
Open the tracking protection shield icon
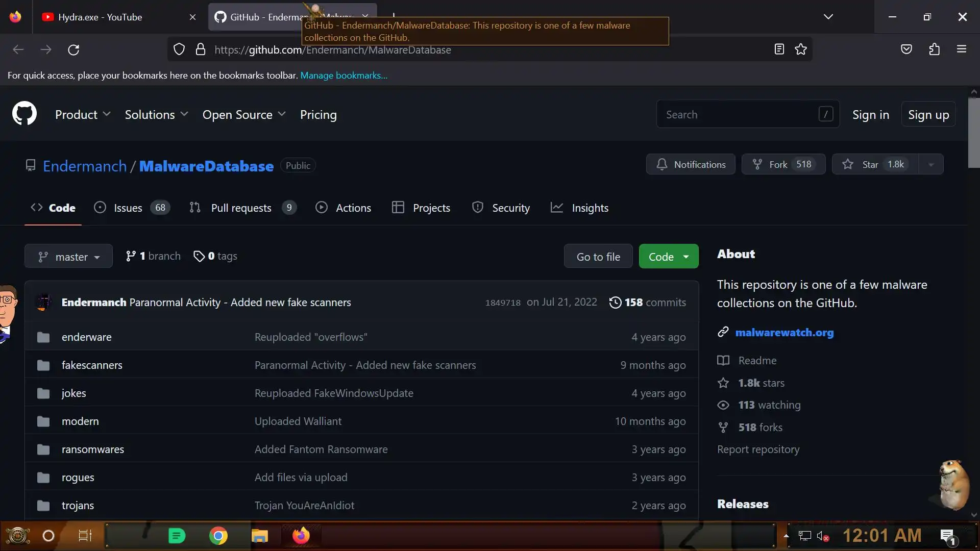click(x=179, y=49)
